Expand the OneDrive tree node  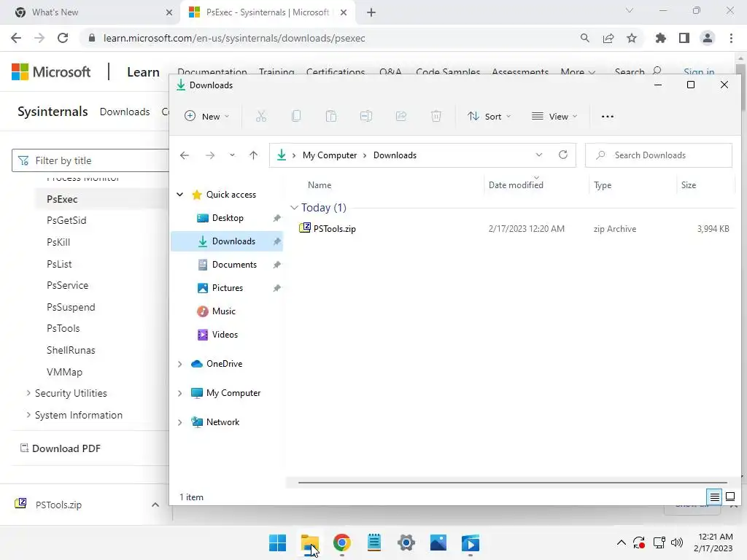coord(179,364)
